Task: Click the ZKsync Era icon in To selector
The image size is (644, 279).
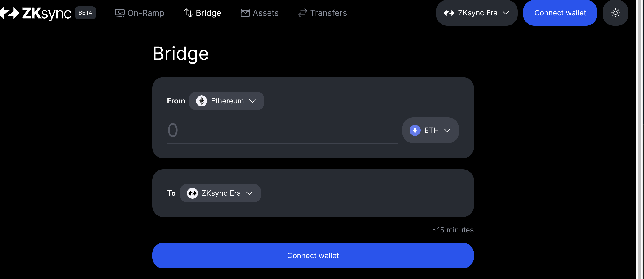Action: coord(192,193)
